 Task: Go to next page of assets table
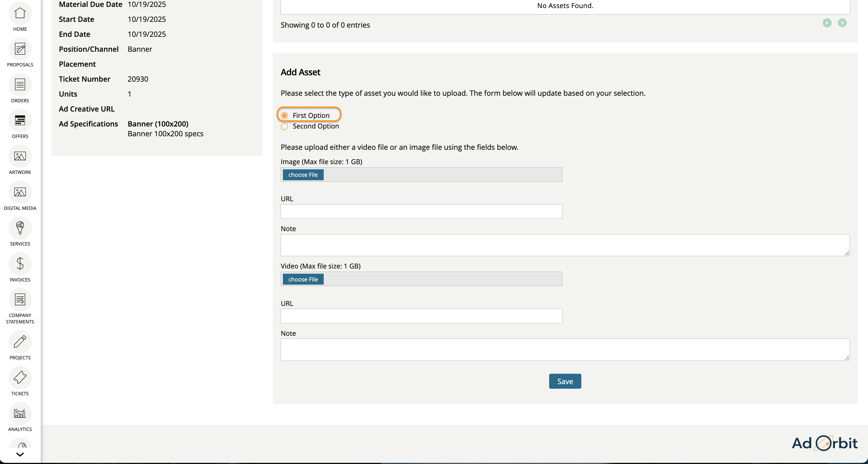coord(842,23)
